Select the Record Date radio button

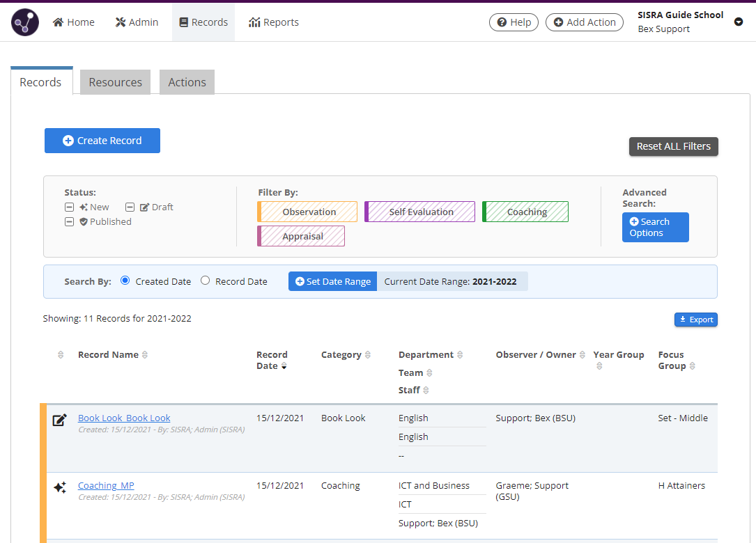(206, 281)
